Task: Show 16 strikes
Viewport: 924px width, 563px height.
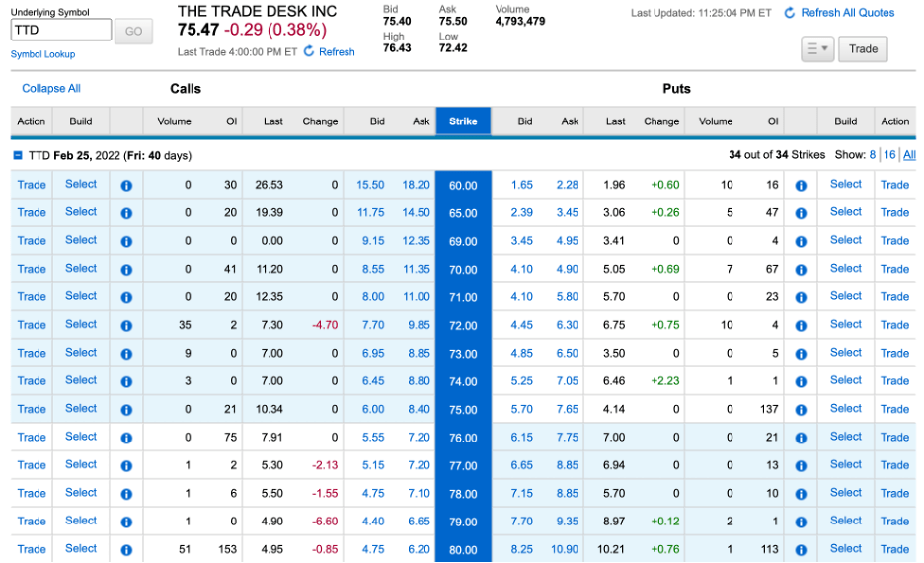Action: point(889,154)
